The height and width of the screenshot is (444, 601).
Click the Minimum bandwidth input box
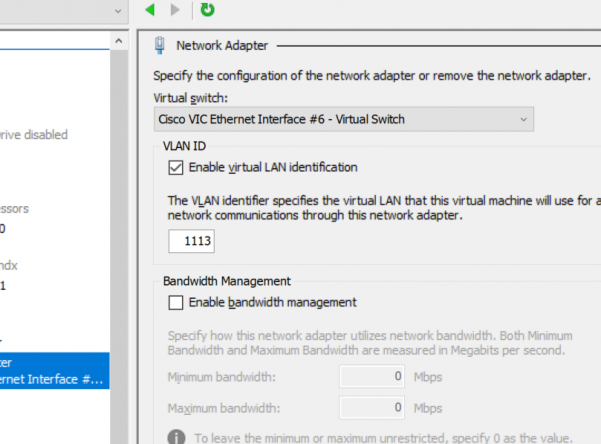point(373,377)
